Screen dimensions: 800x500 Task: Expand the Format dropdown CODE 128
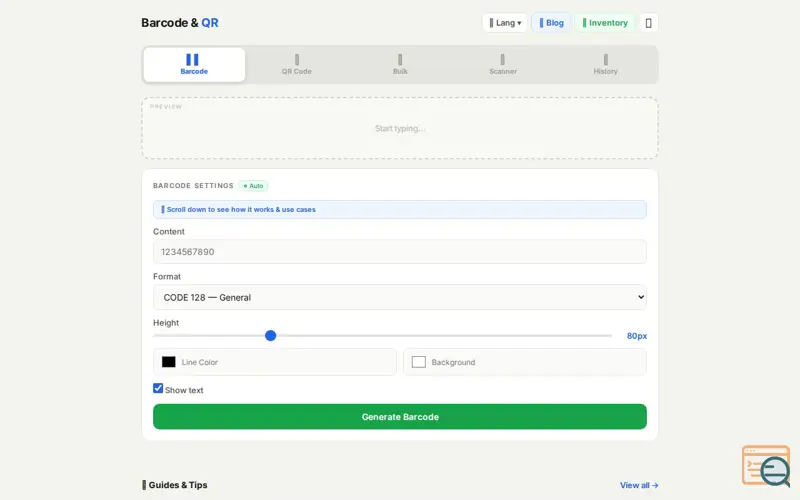399,297
